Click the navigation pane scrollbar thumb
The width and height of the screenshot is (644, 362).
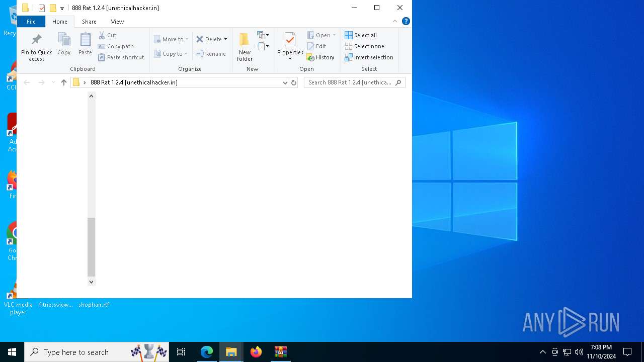[91, 247]
